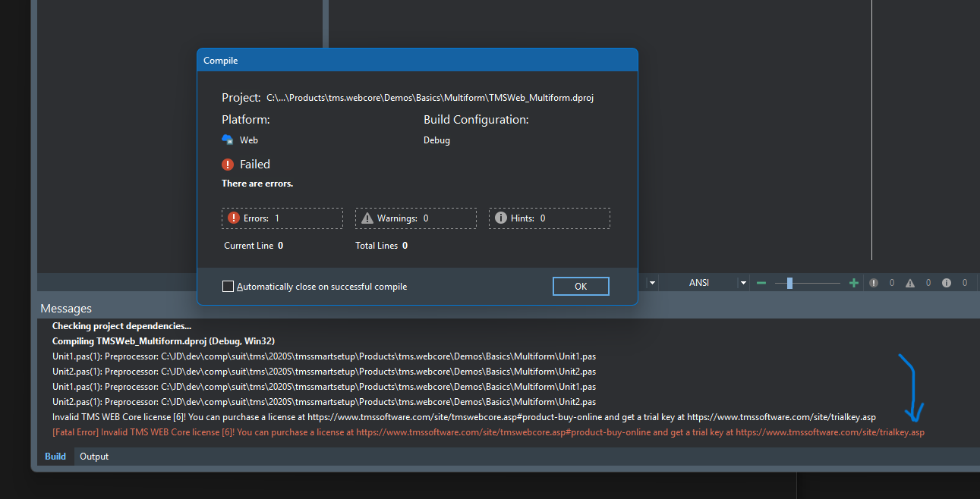Select 'Checking project dependencies...' message
This screenshot has height=499, width=980.
121,326
